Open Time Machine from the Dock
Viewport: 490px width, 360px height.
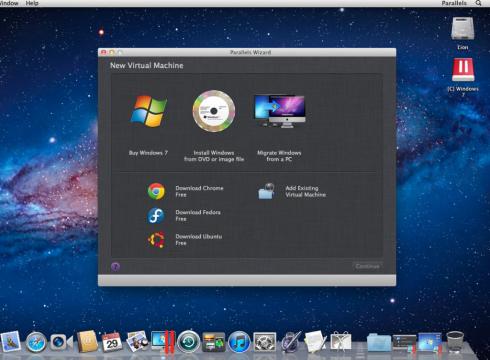coord(188,342)
